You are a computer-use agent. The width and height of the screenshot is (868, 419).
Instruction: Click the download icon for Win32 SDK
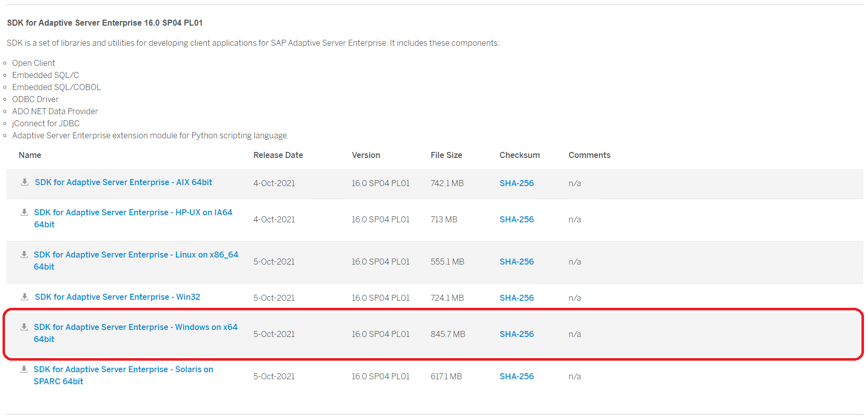(x=24, y=297)
